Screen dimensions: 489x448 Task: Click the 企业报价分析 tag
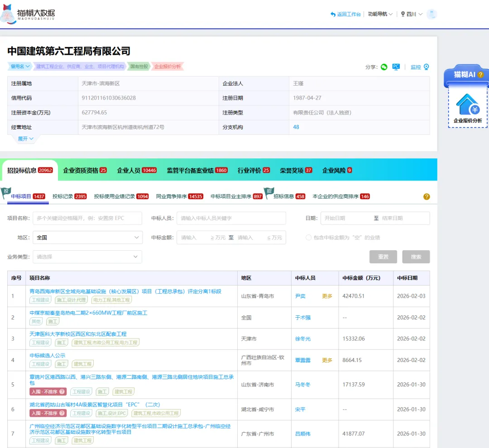[168, 67]
